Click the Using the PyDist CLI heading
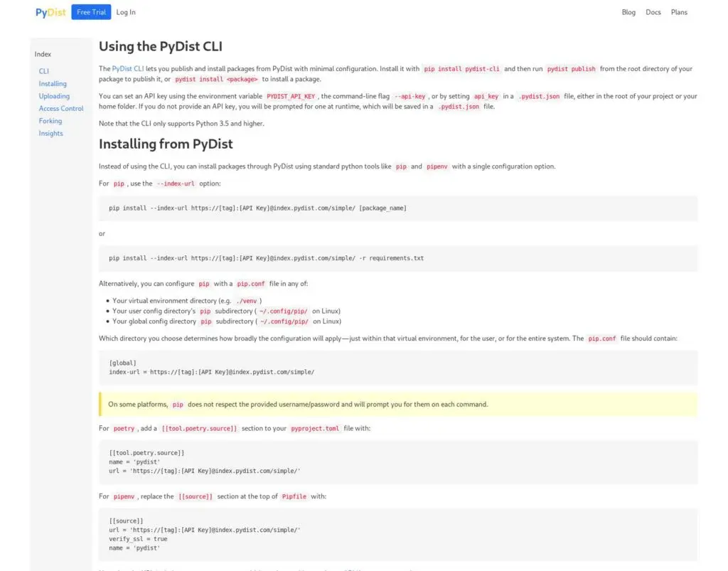The width and height of the screenshot is (728, 571). 161,46
